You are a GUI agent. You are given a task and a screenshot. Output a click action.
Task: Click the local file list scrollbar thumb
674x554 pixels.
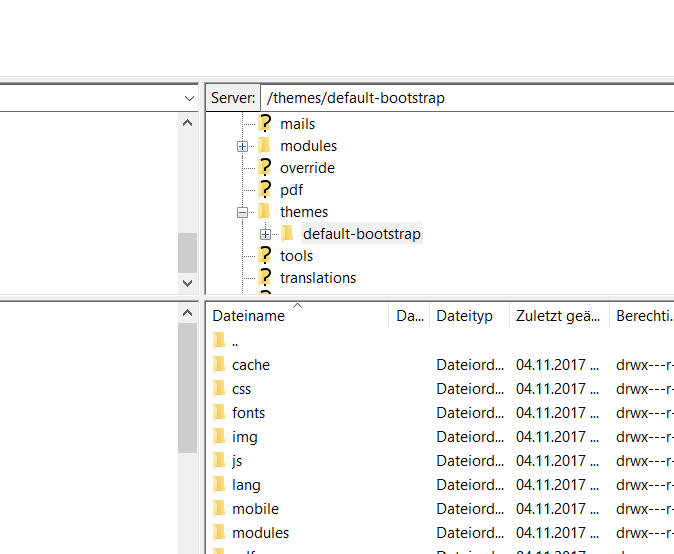coord(187,388)
